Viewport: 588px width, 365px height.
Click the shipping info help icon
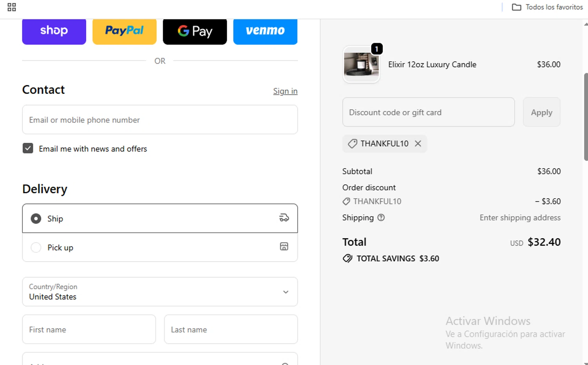click(381, 217)
